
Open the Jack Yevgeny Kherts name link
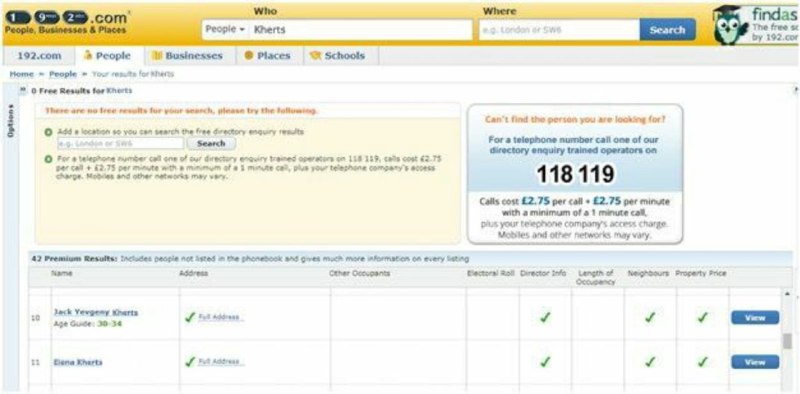coord(96,312)
